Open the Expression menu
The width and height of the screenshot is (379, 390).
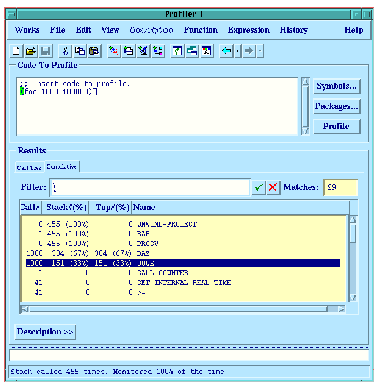249,30
